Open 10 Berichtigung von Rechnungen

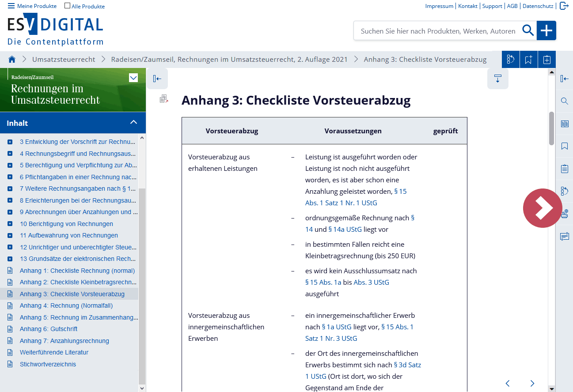[66, 224]
